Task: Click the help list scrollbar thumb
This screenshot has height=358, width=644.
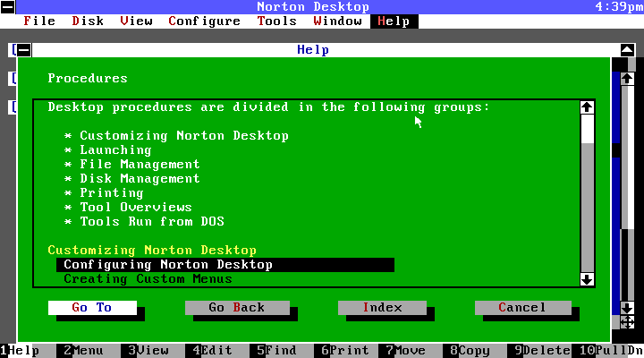Action: pos(587,129)
